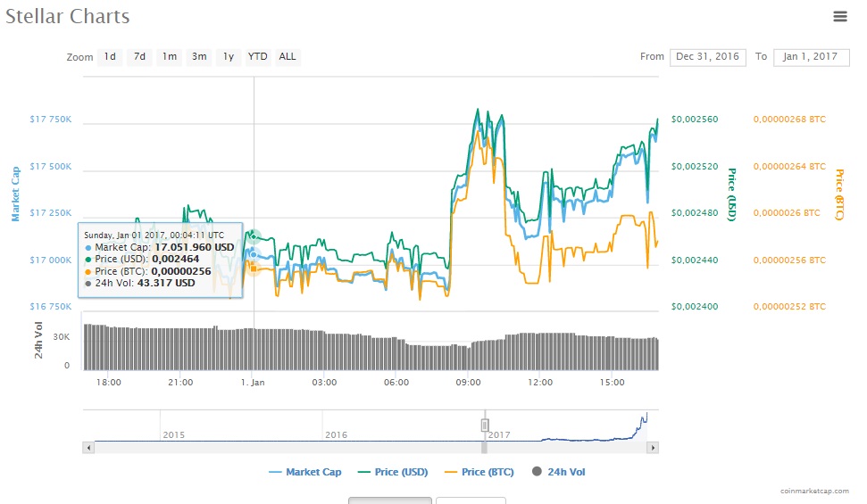Viewport: 867px width, 504px height.
Task: Click the Zoom label
Action: click(79, 57)
